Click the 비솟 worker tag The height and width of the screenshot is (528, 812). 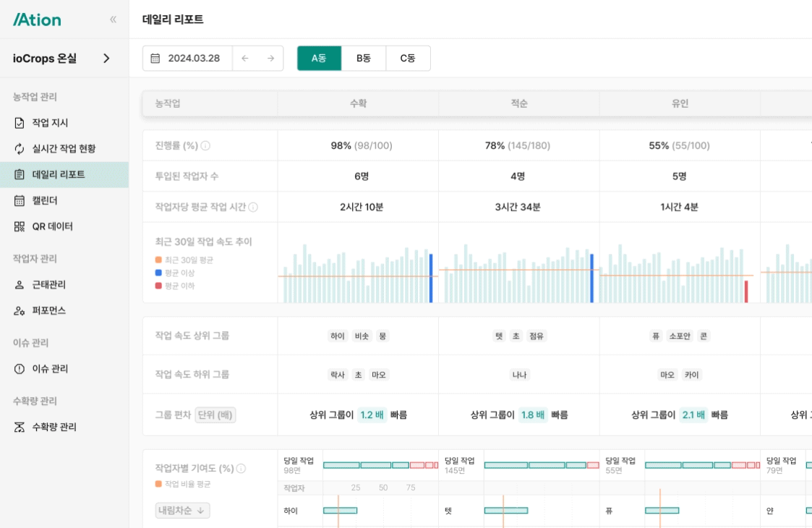click(362, 336)
